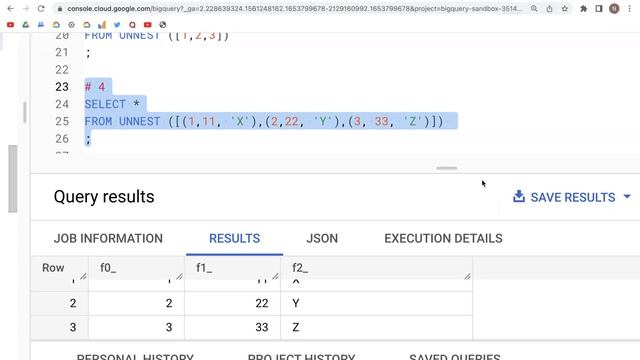Open the globe bookmark icon
Screen dimensions: 640x360
pos(163,25)
